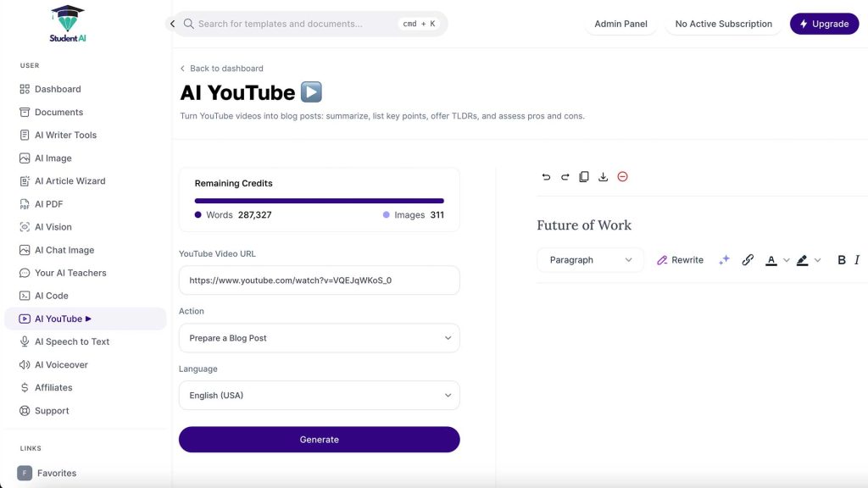Copy the editor content

(584, 176)
